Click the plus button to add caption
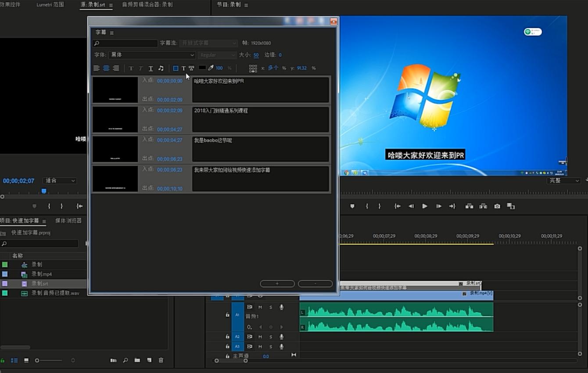This screenshot has width=588, height=373. tap(277, 284)
